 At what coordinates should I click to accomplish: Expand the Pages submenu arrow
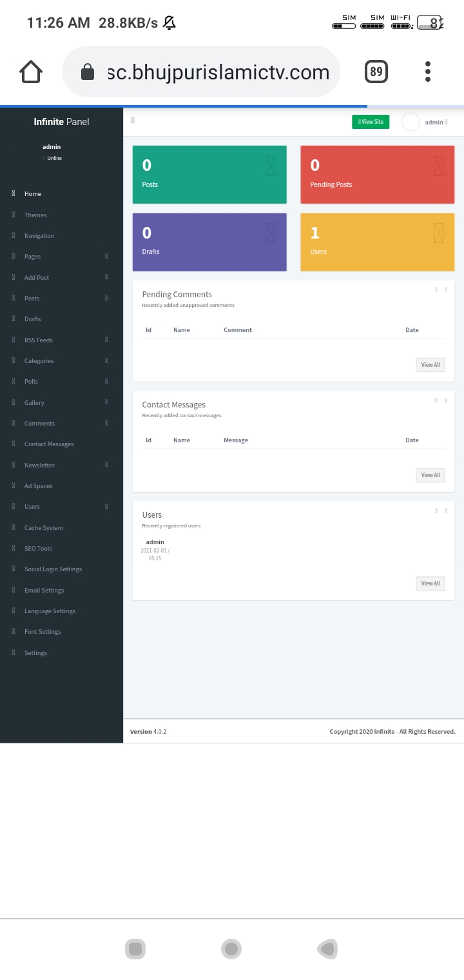coord(106,257)
